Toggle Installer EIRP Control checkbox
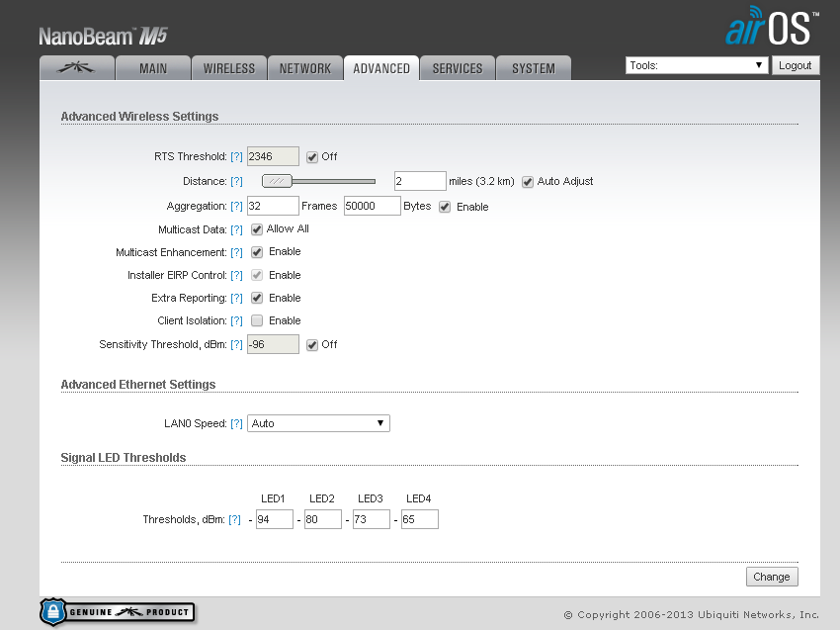840x630 pixels. click(x=257, y=275)
